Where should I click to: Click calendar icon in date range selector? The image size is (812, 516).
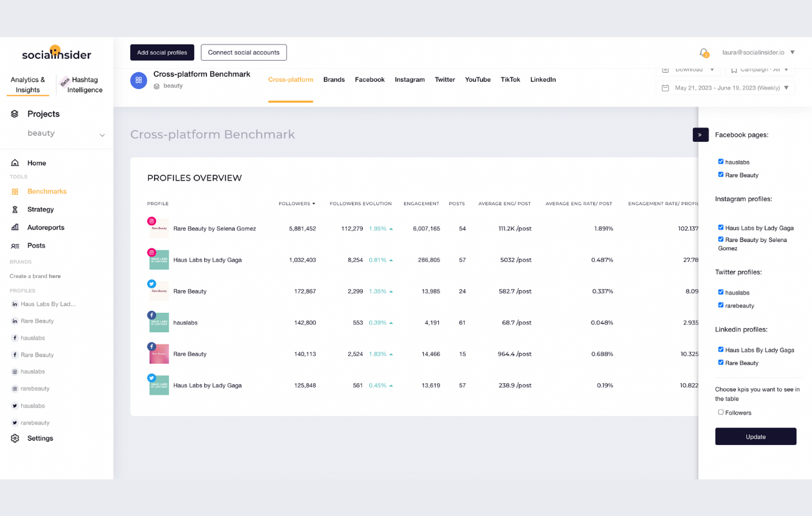pos(666,88)
